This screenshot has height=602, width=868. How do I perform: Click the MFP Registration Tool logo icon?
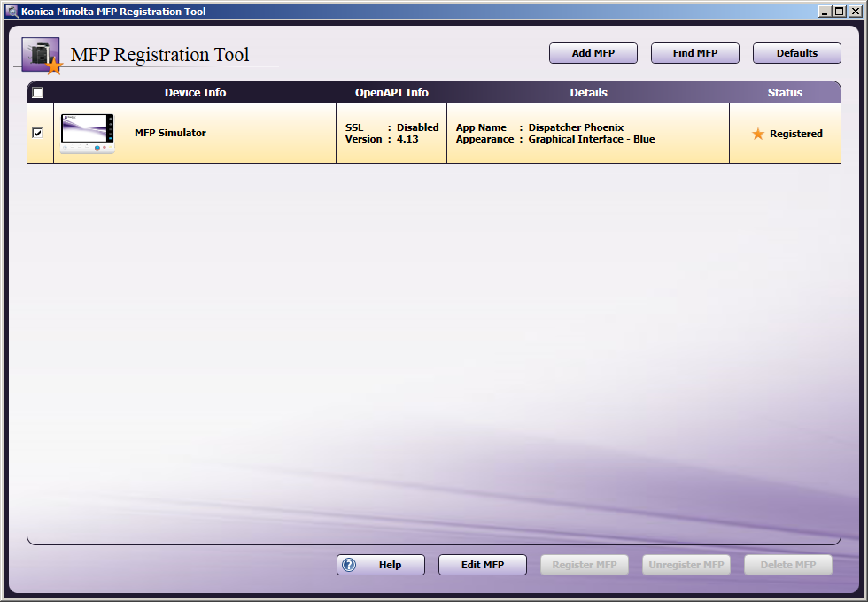42,55
